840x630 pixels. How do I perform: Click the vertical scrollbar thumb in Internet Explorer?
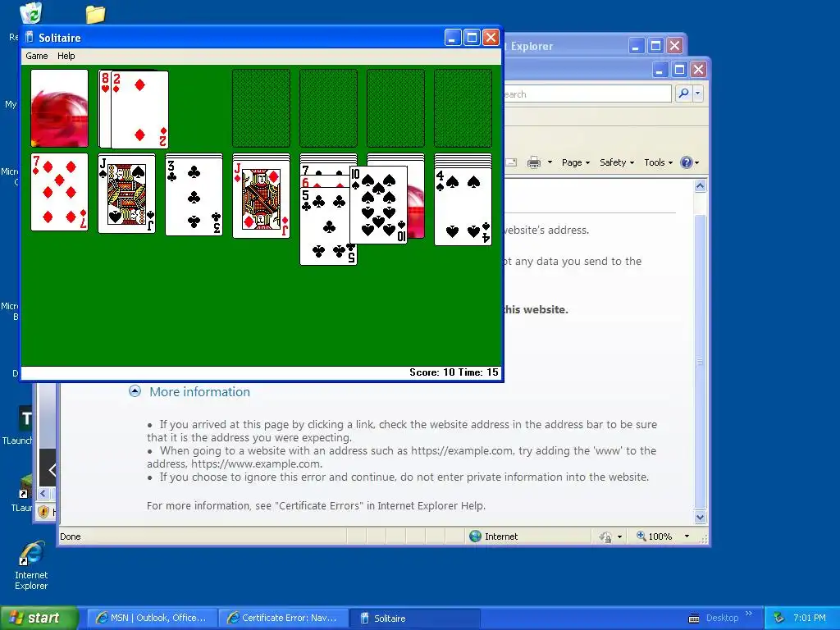point(701,362)
